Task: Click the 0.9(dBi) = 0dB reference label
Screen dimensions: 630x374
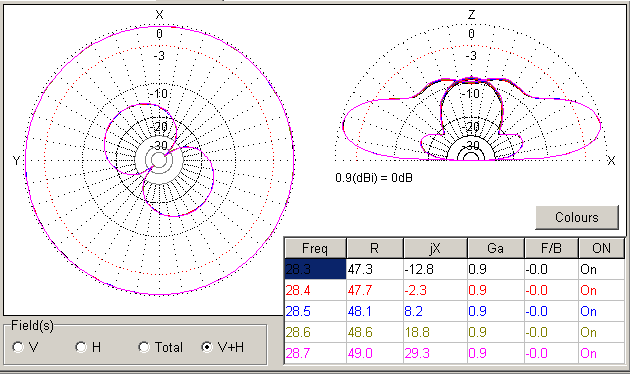Action: (374, 178)
